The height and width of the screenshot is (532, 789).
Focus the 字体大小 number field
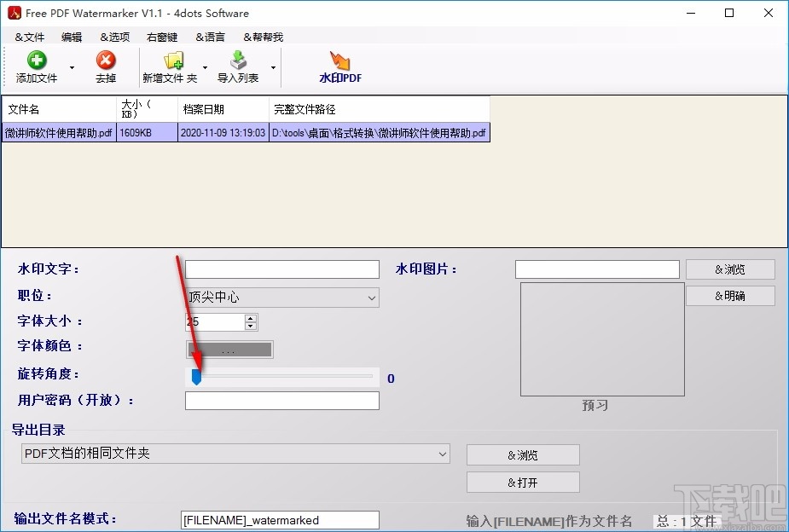coord(215,321)
